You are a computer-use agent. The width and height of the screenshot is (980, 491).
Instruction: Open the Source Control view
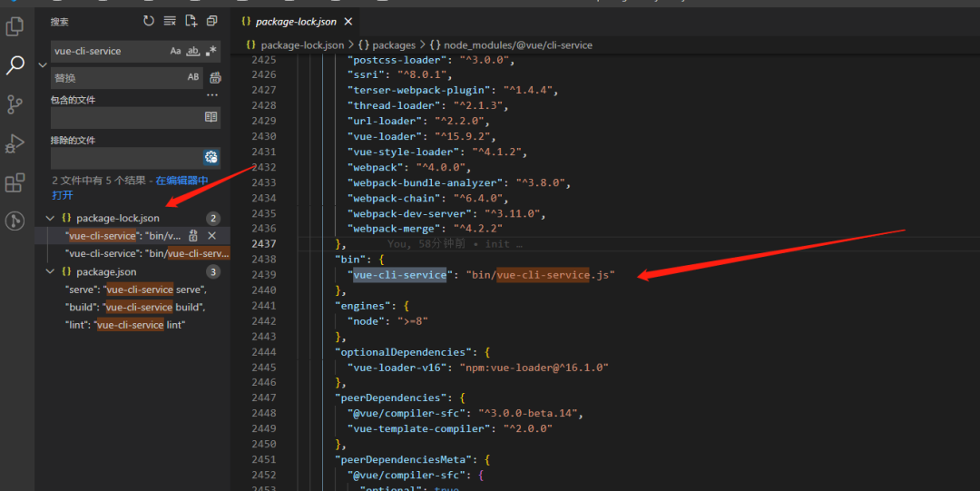(15, 103)
